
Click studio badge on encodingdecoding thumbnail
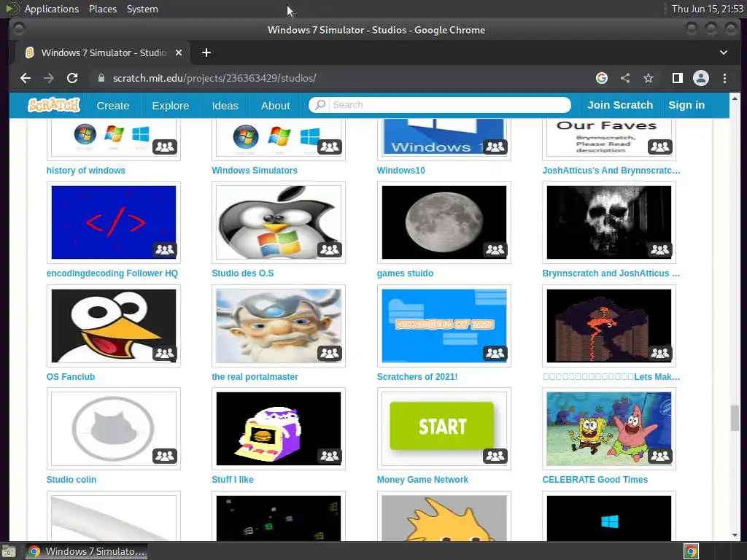tap(165, 249)
